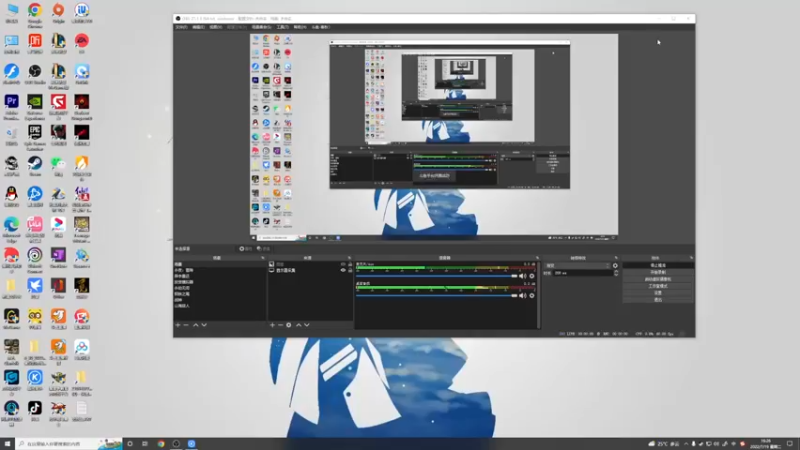Click the 开始录制 button
Screen dimensions: 800x450
coord(658,272)
